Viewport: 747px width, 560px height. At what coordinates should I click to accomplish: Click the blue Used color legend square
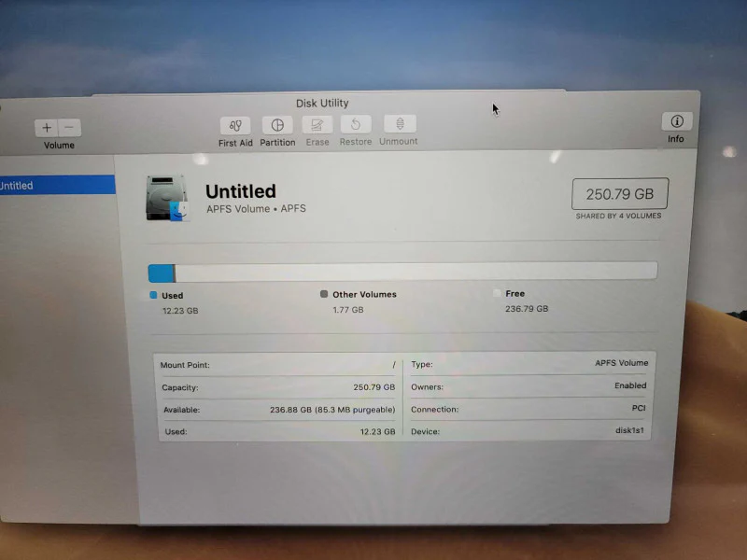pyautogui.click(x=153, y=295)
